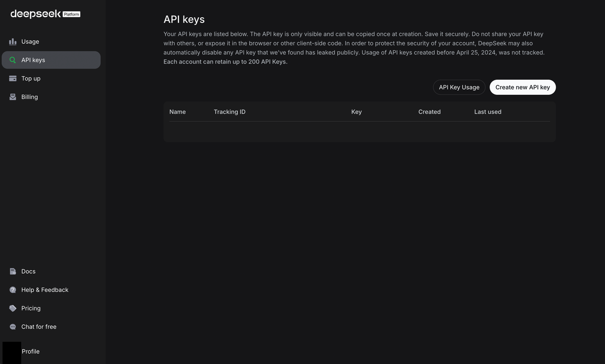Select API keys in the sidebar
This screenshot has width=605, height=364.
click(x=51, y=60)
